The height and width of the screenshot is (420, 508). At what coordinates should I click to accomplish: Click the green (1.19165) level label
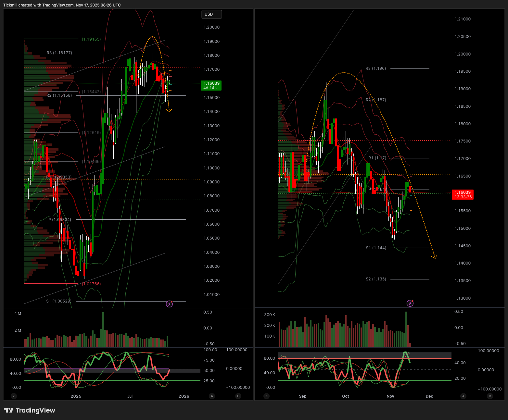click(91, 39)
